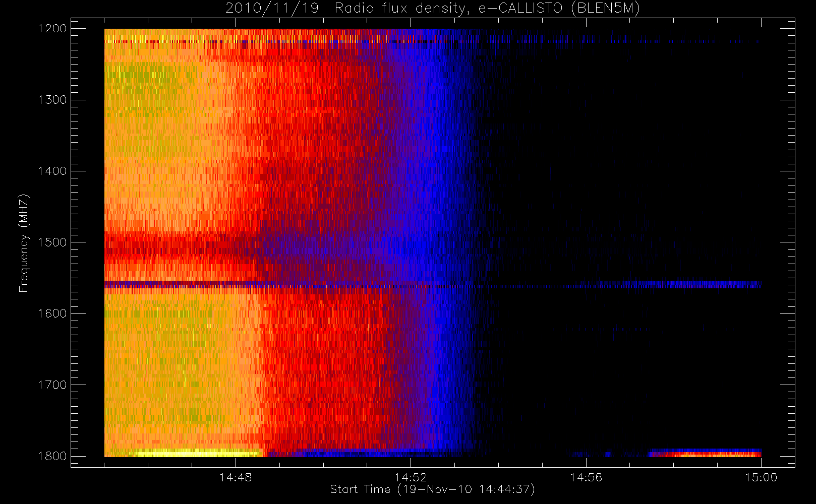Screen dimensions: 816x504
Task: Click the 1600 frequency tick label
Action: point(52,313)
